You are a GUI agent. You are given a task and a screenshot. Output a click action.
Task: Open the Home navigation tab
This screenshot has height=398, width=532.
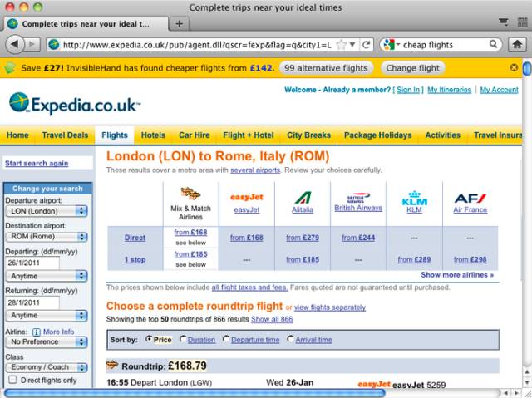tap(17, 135)
